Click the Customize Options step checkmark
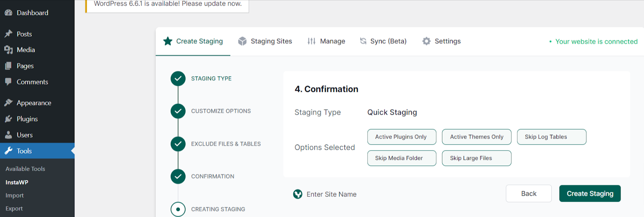 [178, 111]
